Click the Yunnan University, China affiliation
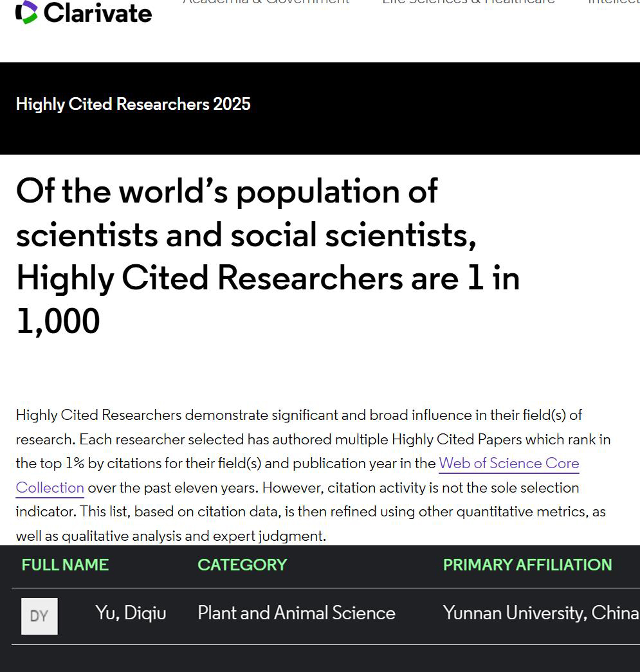This screenshot has width=640, height=672. pos(540,613)
